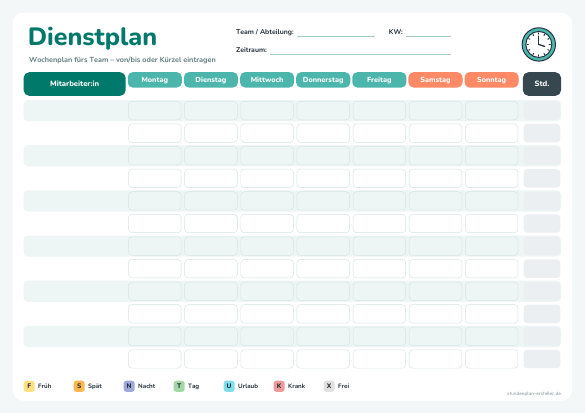Select the Sonntag column header
The height and width of the screenshot is (414, 585).
tap(491, 80)
